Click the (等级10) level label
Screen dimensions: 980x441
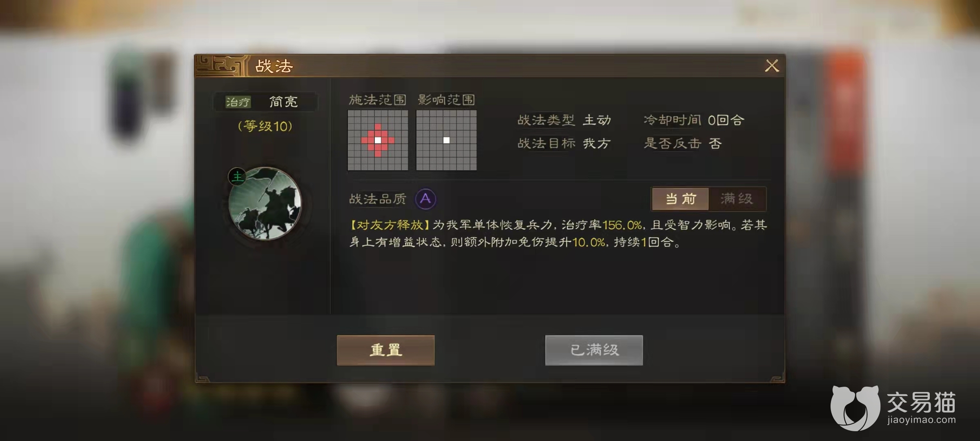pyautogui.click(x=265, y=126)
